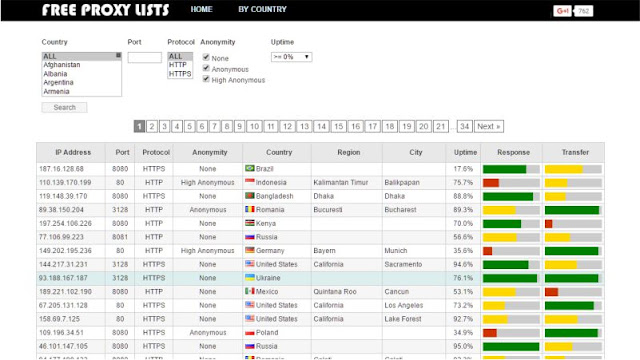Click the Free Proxy Lists logo
This screenshot has width=640, height=360.
click(x=105, y=10)
